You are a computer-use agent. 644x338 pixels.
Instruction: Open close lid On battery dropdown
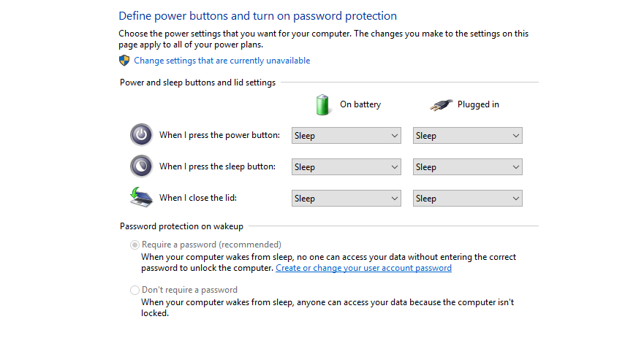[346, 198]
